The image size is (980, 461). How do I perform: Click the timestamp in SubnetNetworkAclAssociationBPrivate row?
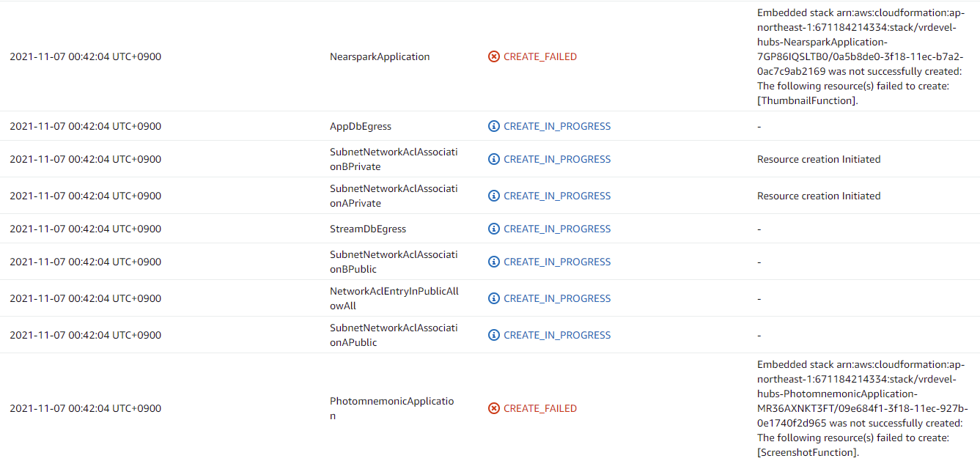tap(85, 159)
